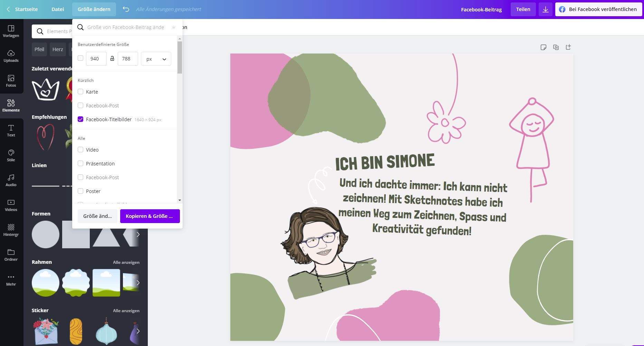
Task: Open the Vorlagen sidebar panel
Action: pyautogui.click(x=11, y=31)
